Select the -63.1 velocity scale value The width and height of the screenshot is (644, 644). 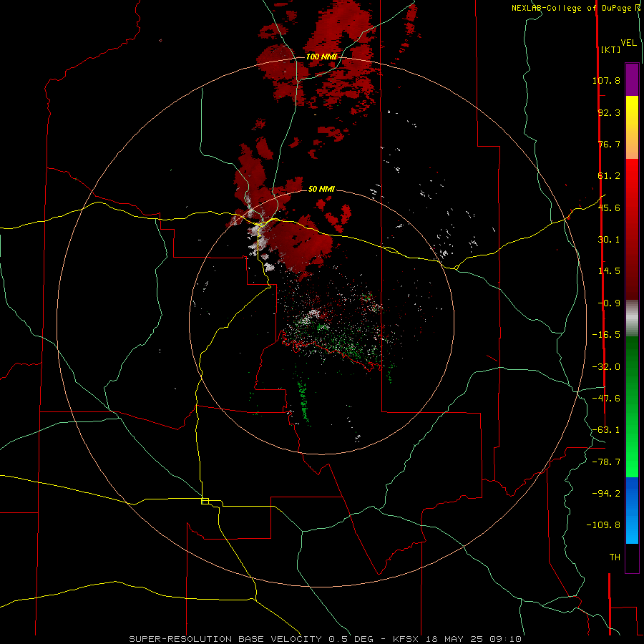(606, 430)
